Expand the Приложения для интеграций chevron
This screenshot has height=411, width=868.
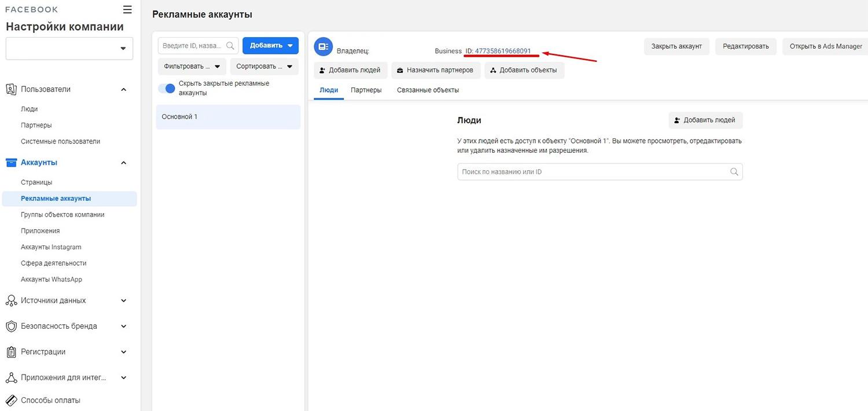[x=123, y=377]
